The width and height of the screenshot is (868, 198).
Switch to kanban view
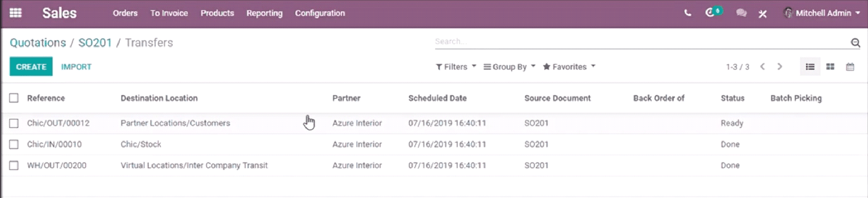830,67
